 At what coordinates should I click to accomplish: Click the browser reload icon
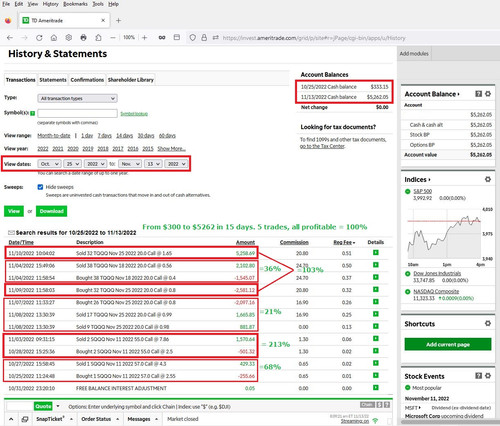point(39,38)
